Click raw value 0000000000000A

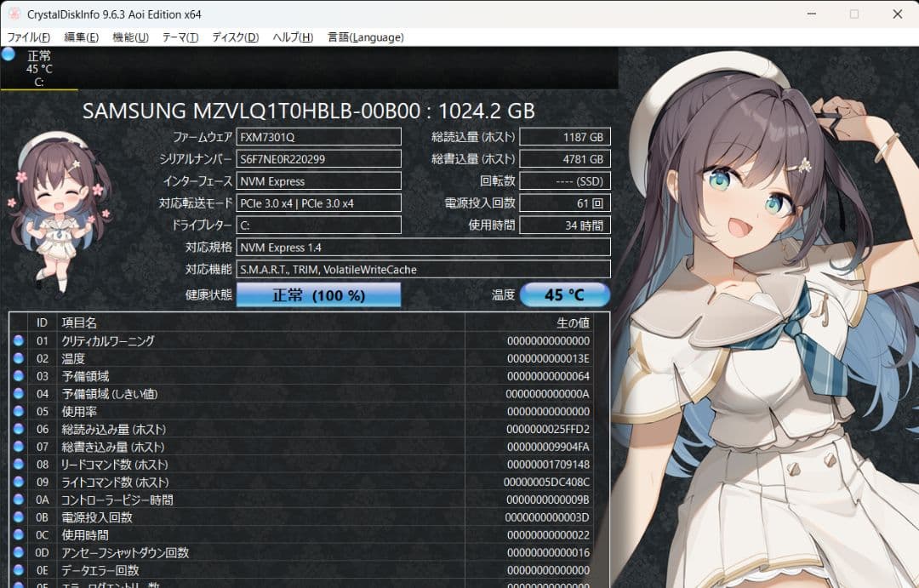[x=548, y=393]
